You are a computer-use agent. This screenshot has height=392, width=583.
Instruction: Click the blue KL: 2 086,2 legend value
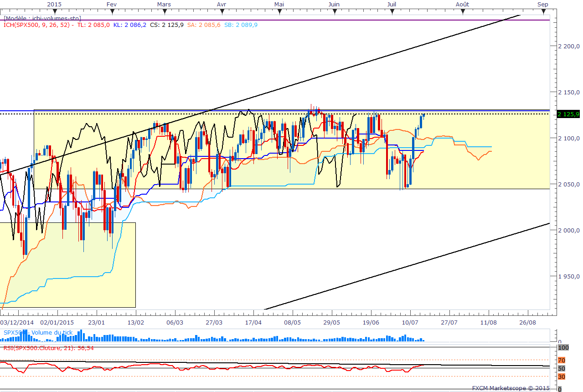click(x=130, y=25)
